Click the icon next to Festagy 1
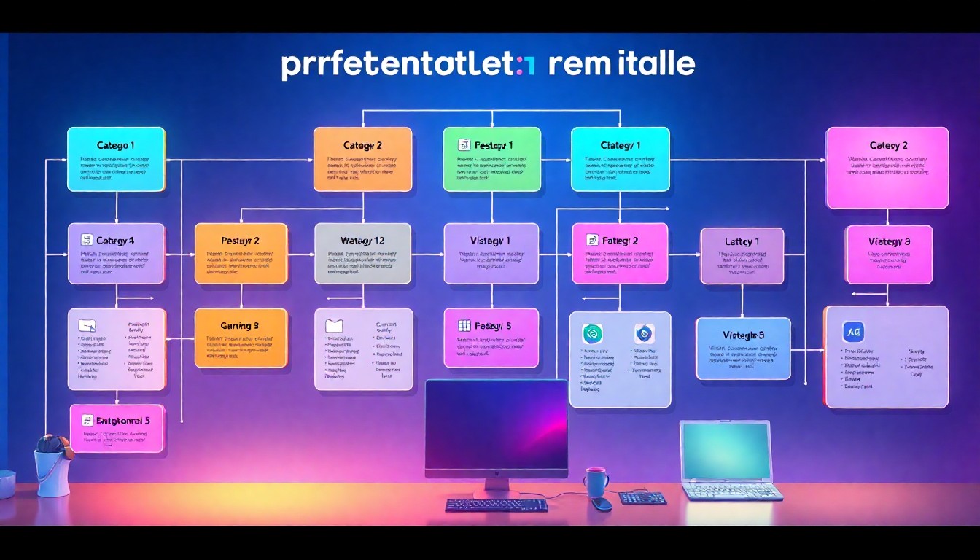This screenshot has width=980, height=560. click(463, 145)
